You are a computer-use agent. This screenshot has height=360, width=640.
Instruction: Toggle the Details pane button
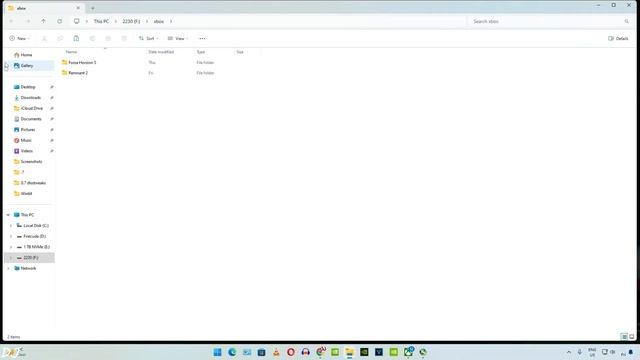pyautogui.click(x=618, y=38)
